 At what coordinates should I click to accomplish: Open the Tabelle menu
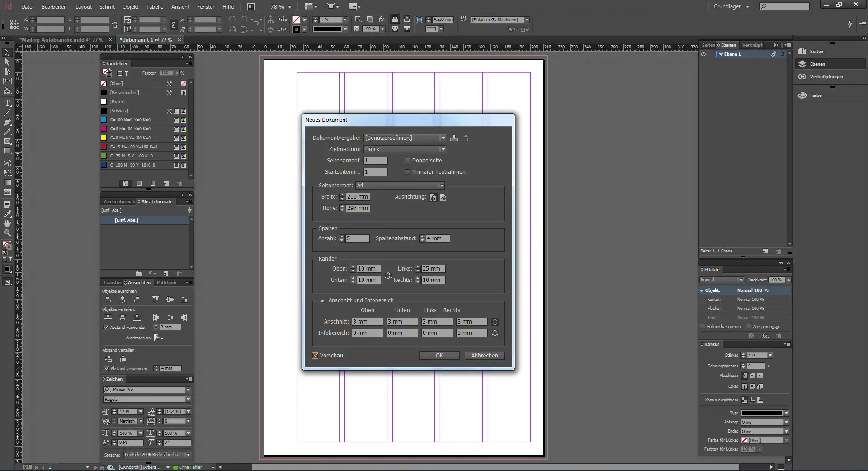click(155, 7)
